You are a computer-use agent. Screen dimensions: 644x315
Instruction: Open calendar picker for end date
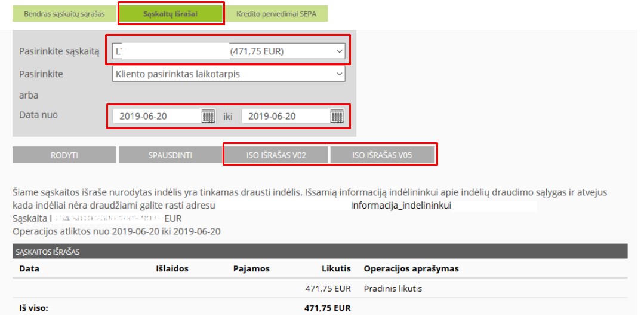click(x=337, y=116)
